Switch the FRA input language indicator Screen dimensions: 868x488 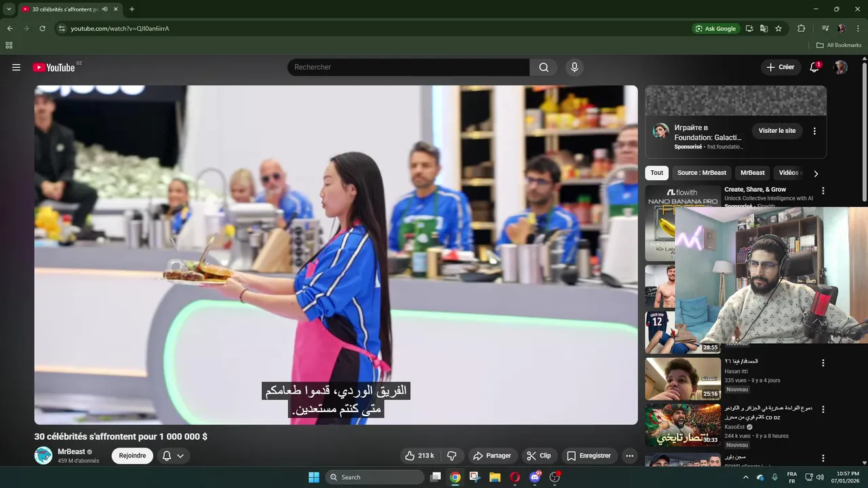(792, 477)
